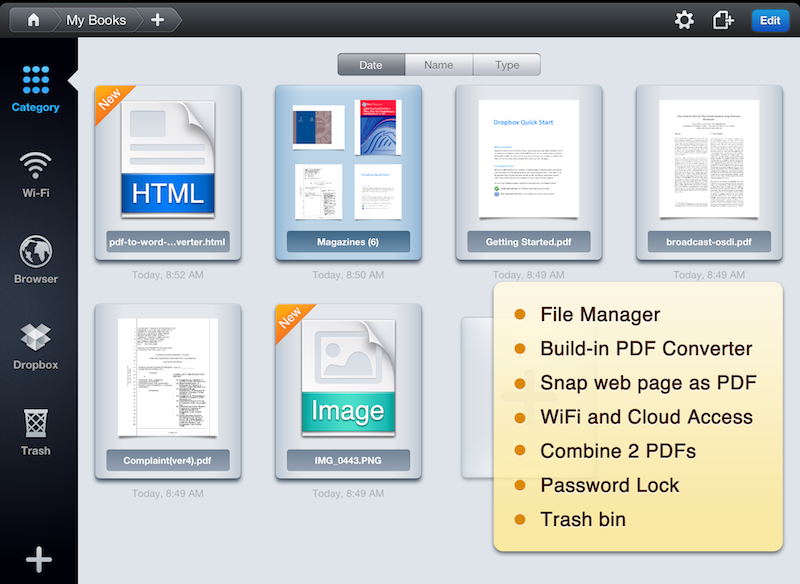Sort files by Name
Viewport: 800px width, 584px height.
point(439,65)
